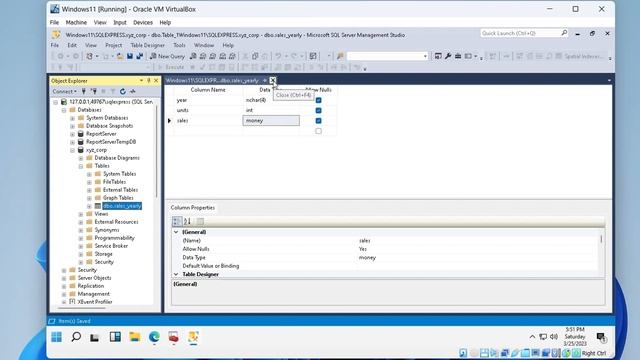Open the Widgets icon in the taskbar
640x360 pixels.
115,337
